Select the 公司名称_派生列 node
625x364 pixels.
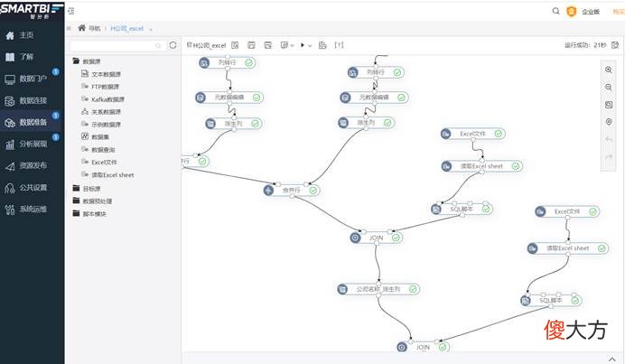[x=378, y=289]
